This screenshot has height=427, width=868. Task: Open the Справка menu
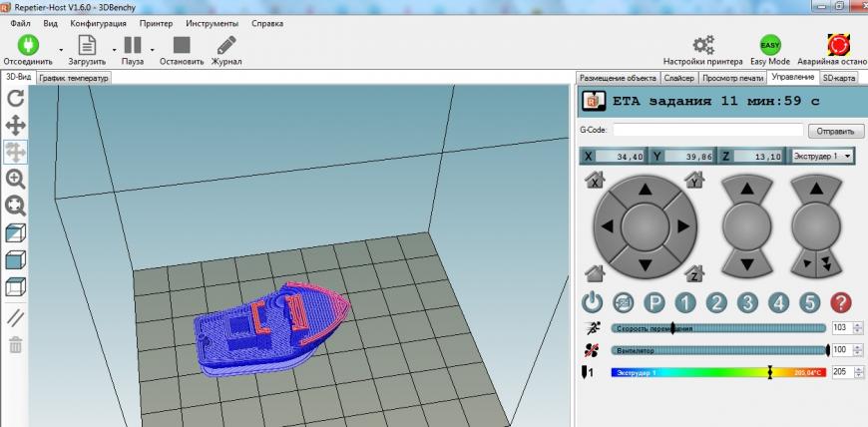tap(267, 23)
